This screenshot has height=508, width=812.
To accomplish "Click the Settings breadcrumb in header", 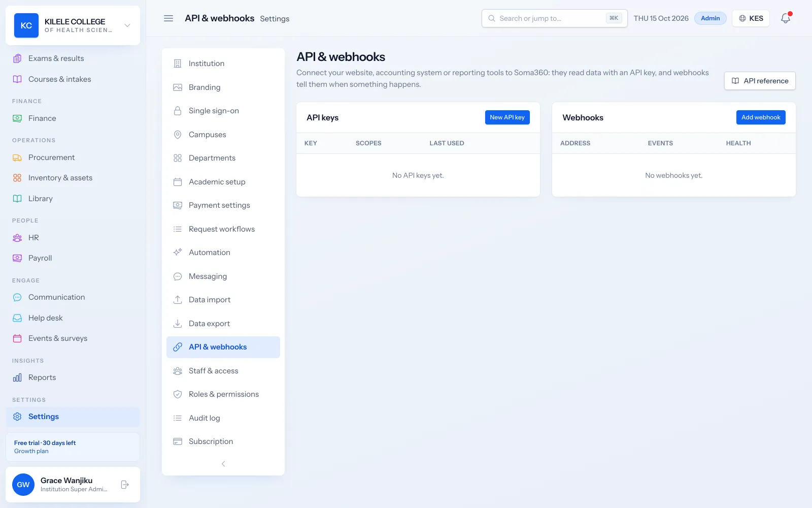I will pos(275,19).
